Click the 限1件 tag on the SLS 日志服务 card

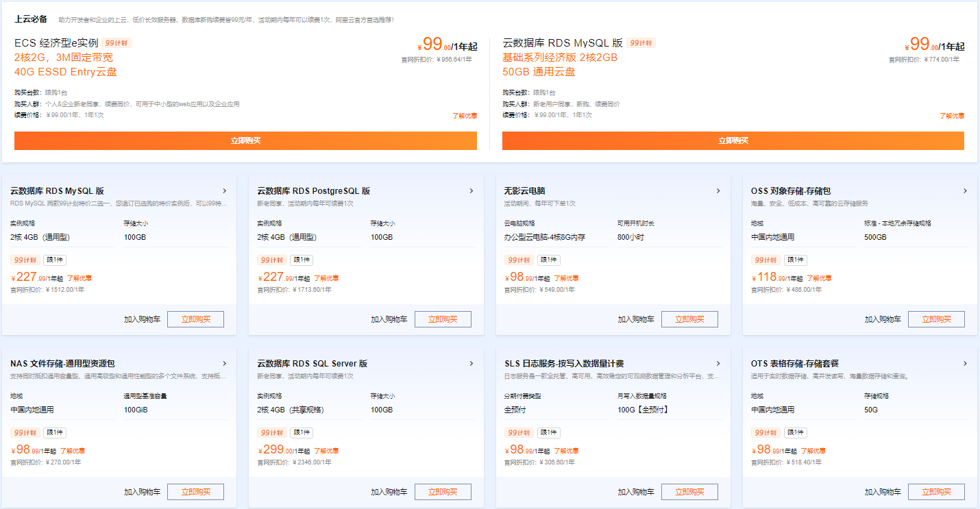point(549,433)
